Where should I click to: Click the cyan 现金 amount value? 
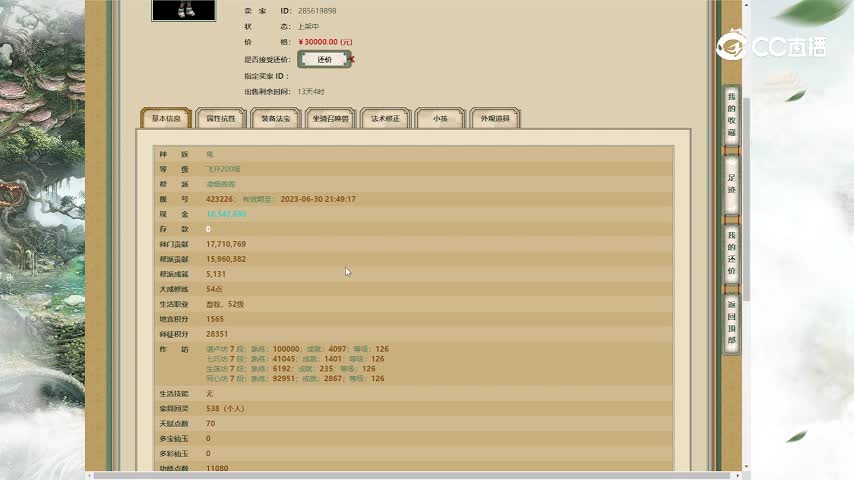coord(226,214)
